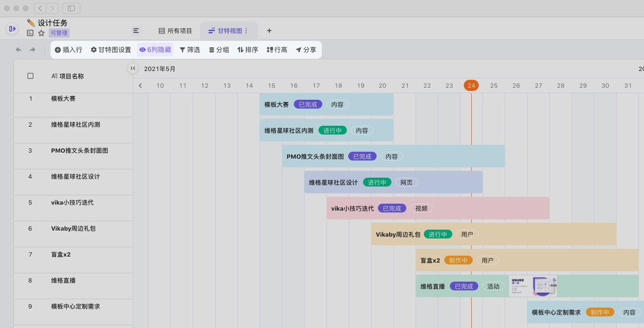Click the 项目名称 column header
Screen dimensions: 644x328
click(x=67, y=76)
